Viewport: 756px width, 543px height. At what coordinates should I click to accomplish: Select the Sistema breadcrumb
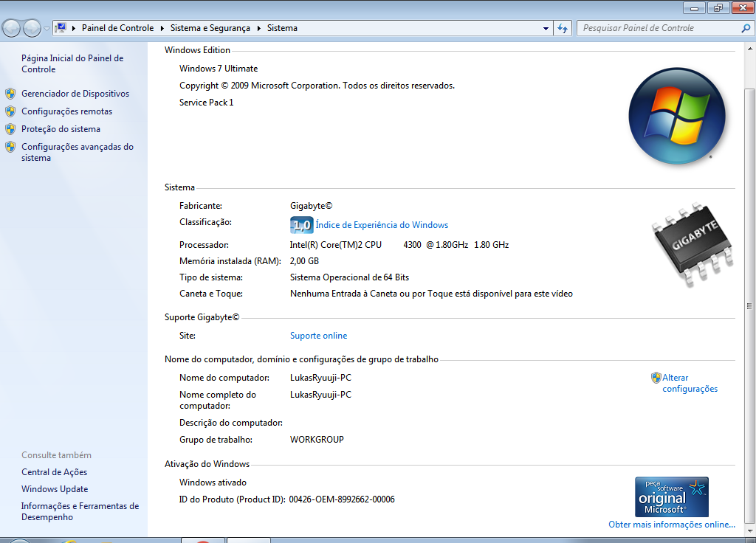[282, 28]
